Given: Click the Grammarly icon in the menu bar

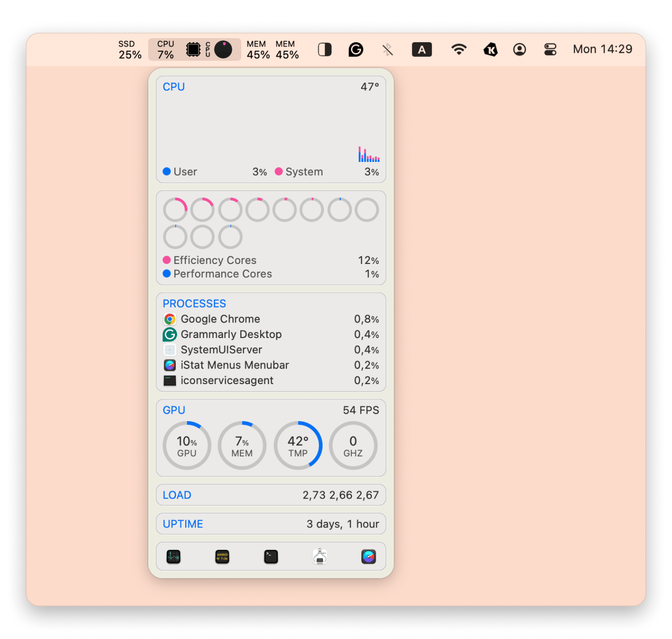Looking at the screenshot, I should [355, 50].
